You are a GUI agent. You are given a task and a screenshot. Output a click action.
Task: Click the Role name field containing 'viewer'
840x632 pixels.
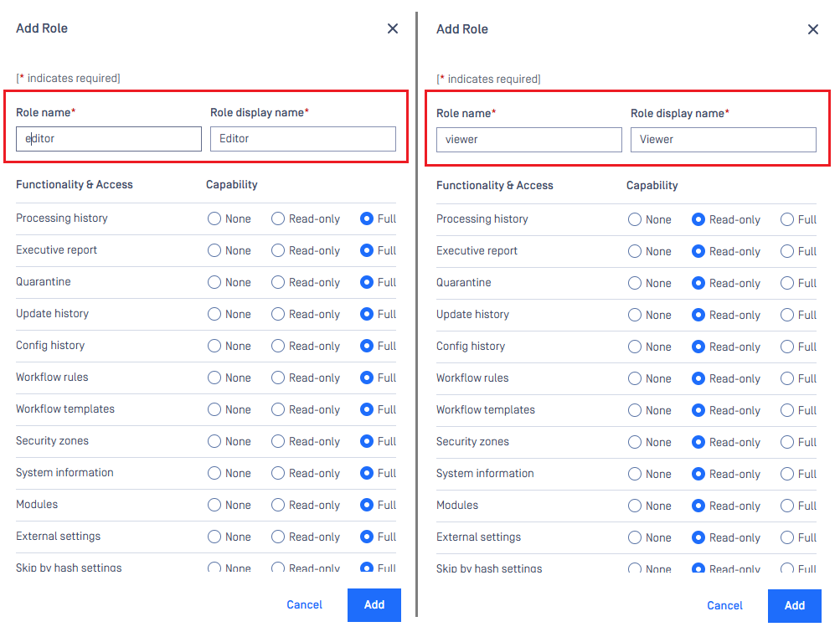point(528,140)
